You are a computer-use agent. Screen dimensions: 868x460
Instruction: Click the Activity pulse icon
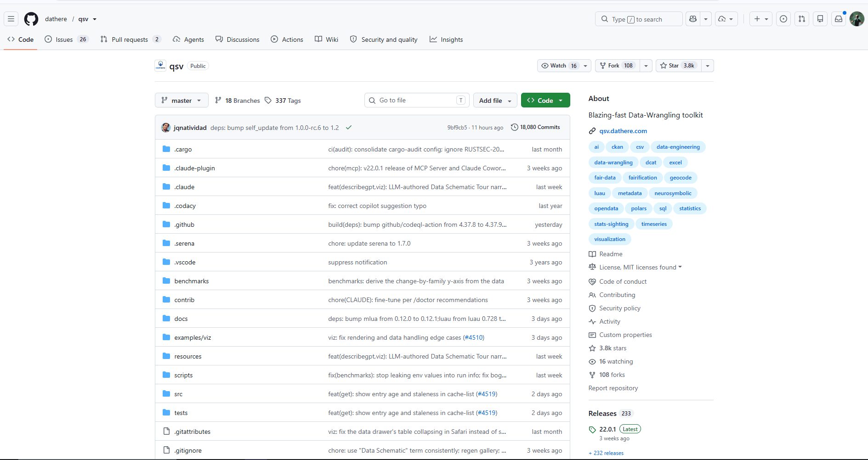coord(592,322)
